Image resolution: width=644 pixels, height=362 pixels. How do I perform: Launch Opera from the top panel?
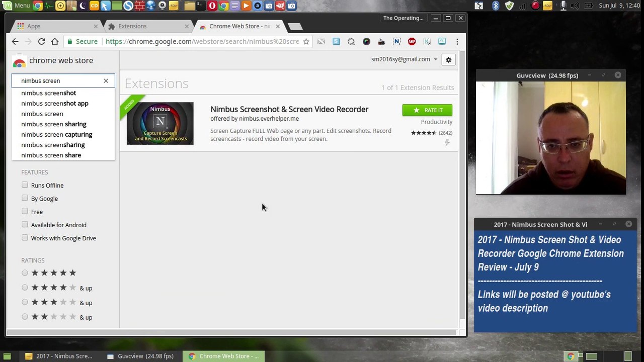212,6
